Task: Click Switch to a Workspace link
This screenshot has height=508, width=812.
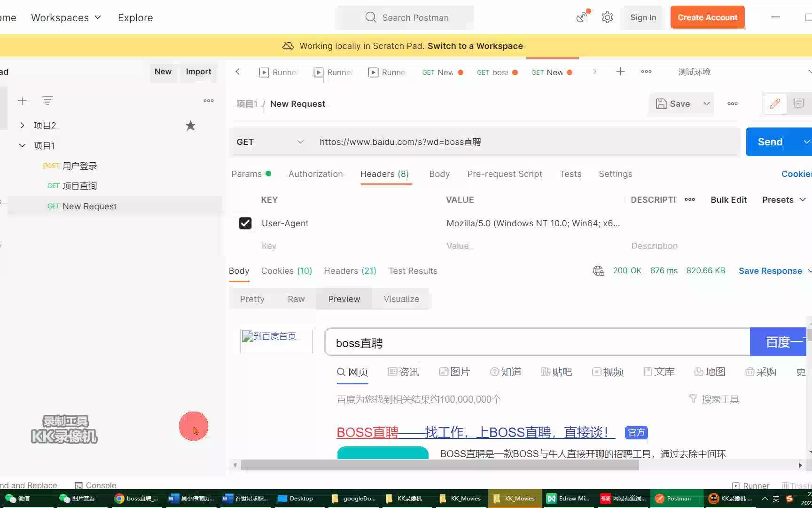Action: [475, 46]
